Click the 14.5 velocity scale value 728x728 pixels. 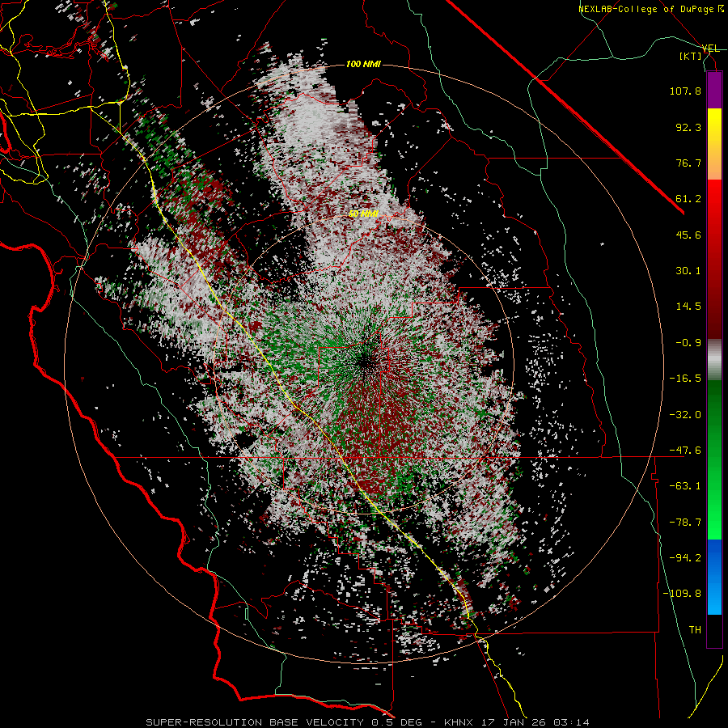tap(688, 307)
